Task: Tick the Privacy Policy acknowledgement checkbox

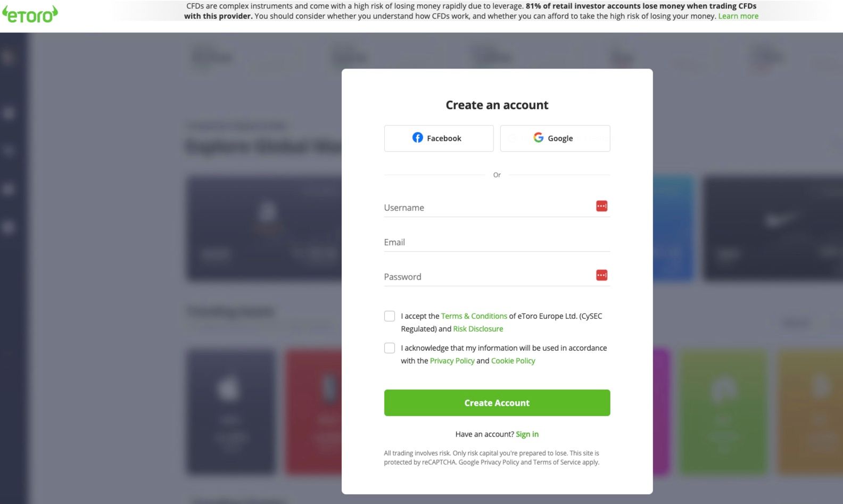Action: tap(390, 348)
